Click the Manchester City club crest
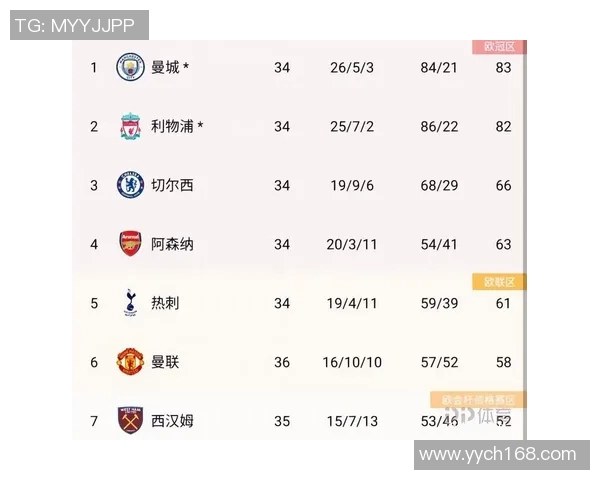The height and width of the screenshot is (480, 600). 130,67
